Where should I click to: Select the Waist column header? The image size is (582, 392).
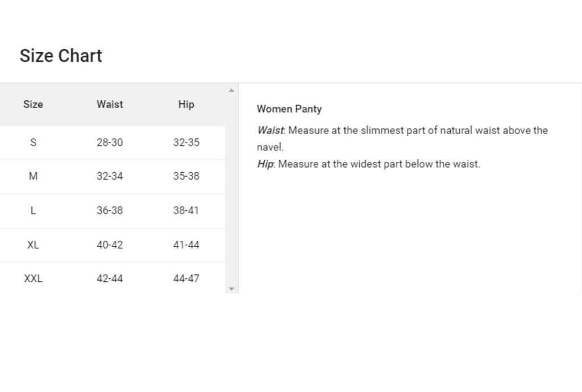pyautogui.click(x=110, y=104)
